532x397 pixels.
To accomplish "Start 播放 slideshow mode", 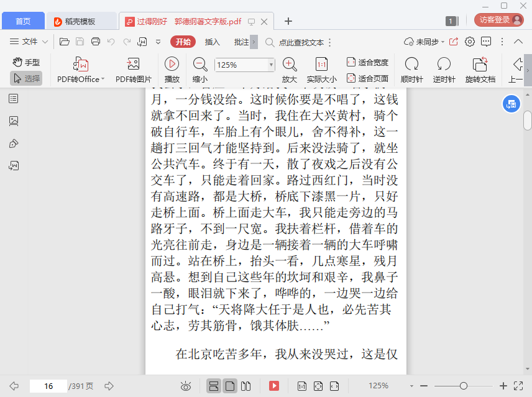I will point(172,70).
